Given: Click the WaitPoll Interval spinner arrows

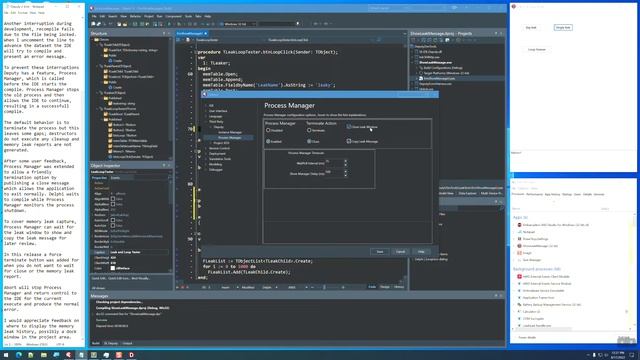Looking at the screenshot, I should point(346,162).
